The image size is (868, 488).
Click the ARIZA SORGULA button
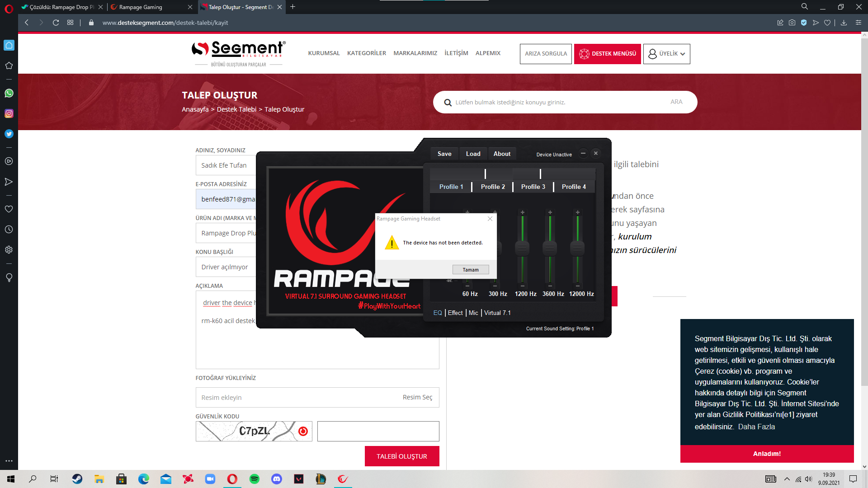click(546, 54)
